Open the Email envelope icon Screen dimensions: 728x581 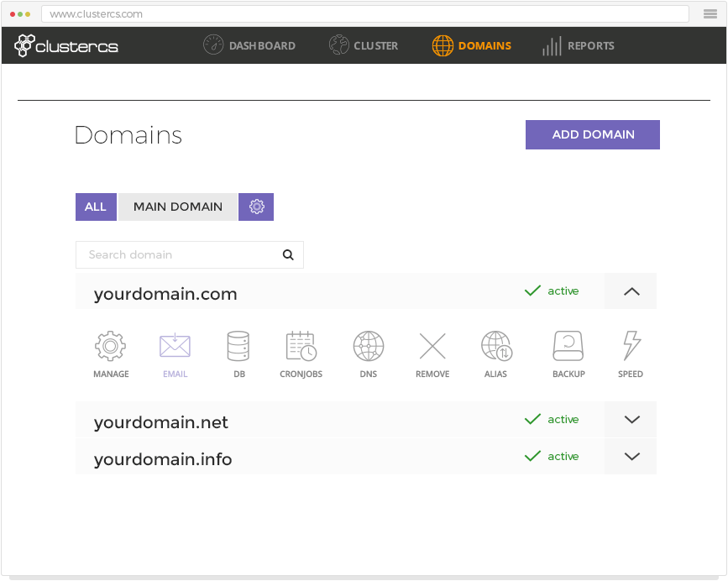[175, 346]
